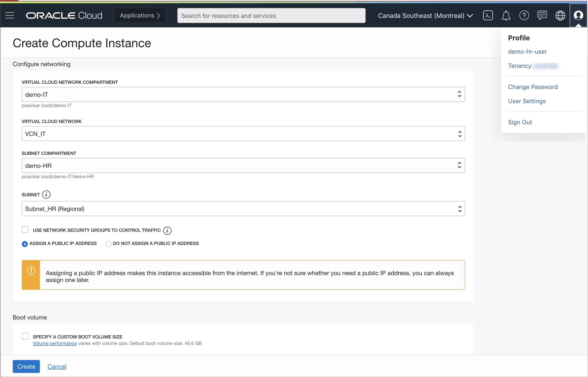
Task: Open the Canada Southeast (Montreal) region selector
Action: pos(425,16)
